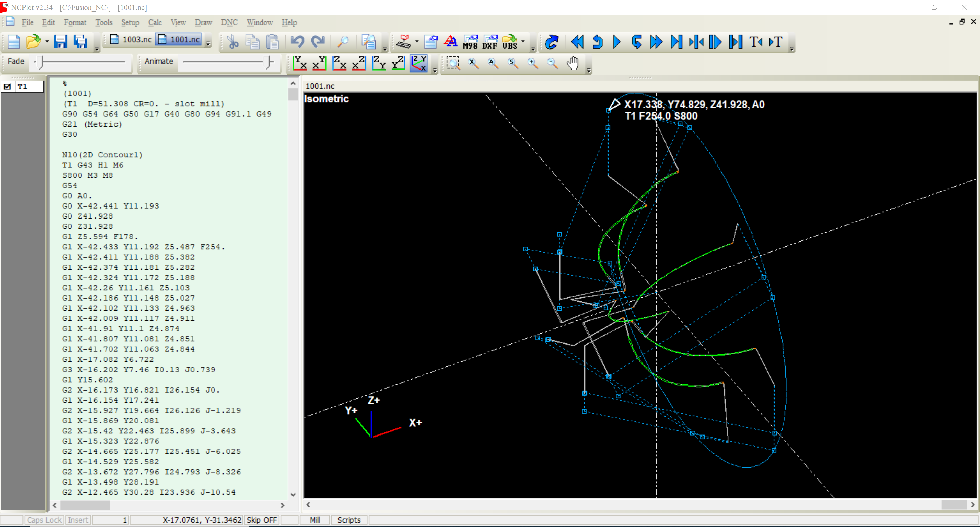Click the zoom in plus magnifier
The image size is (980, 527).
click(x=533, y=63)
